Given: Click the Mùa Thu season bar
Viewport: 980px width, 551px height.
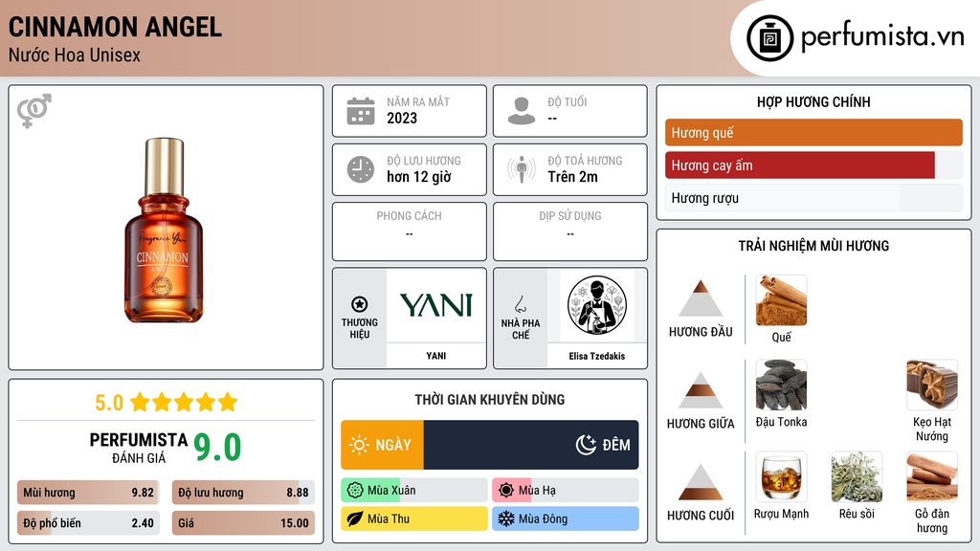Looking at the screenshot, I should (x=413, y=518).
